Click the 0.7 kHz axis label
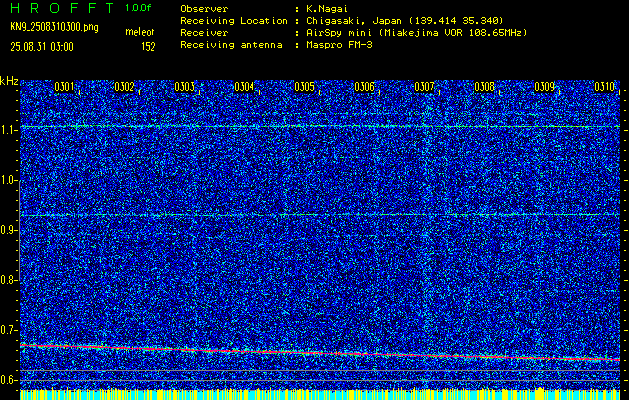The width and height of the screenshot is (629, 400). (8, 330)
